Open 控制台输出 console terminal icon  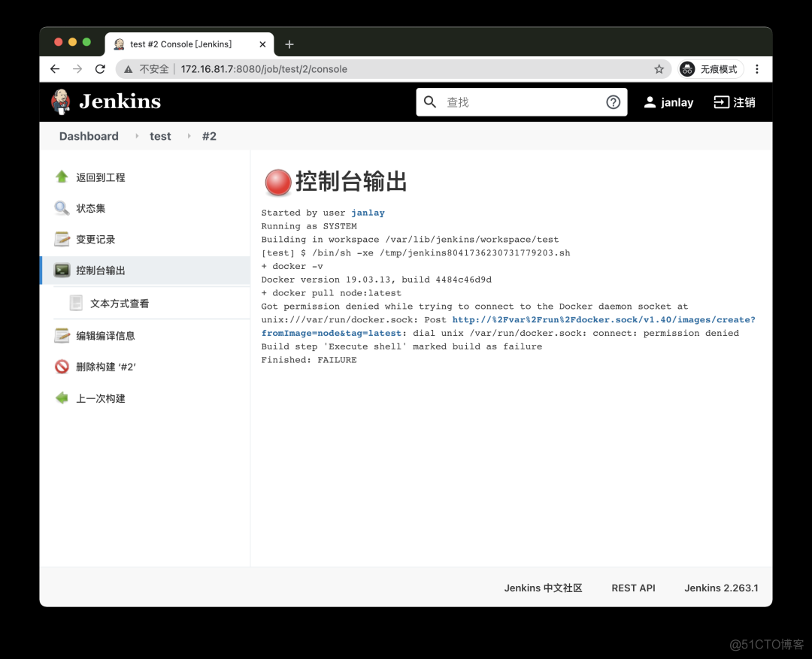click(x=62, y=271)
